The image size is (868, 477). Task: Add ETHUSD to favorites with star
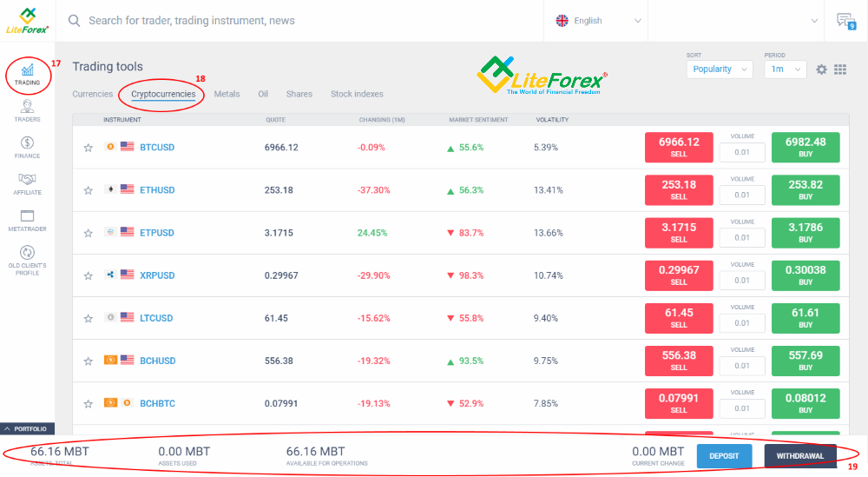88,190
